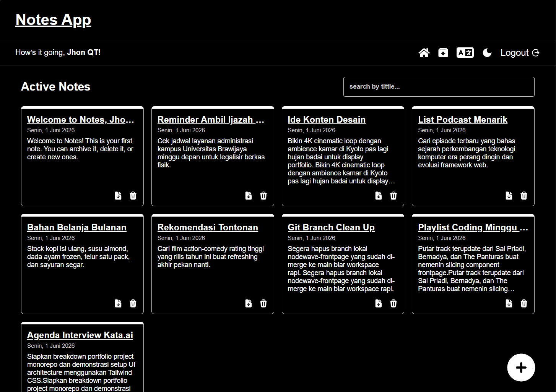Log out using the Logout button
The height and width of the screenshot is (392, 556).
(520, 53)
